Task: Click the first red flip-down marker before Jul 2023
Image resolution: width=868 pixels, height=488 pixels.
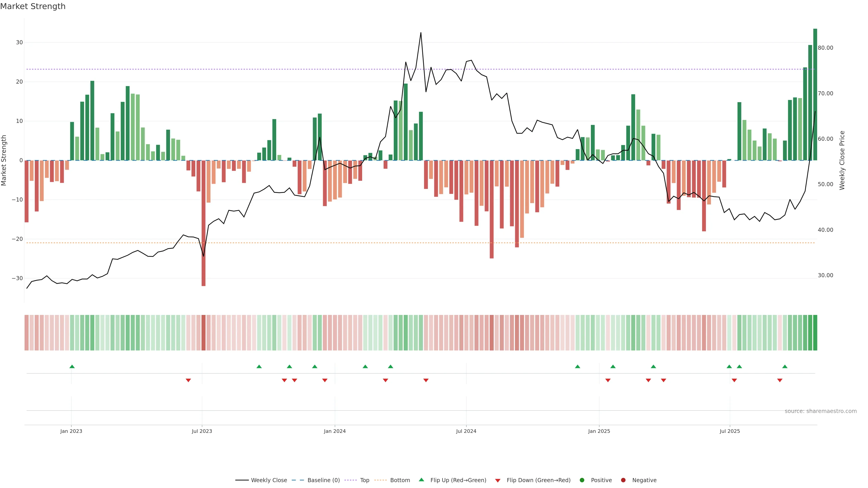Action: pyautogui.click(x=188, y=380)
